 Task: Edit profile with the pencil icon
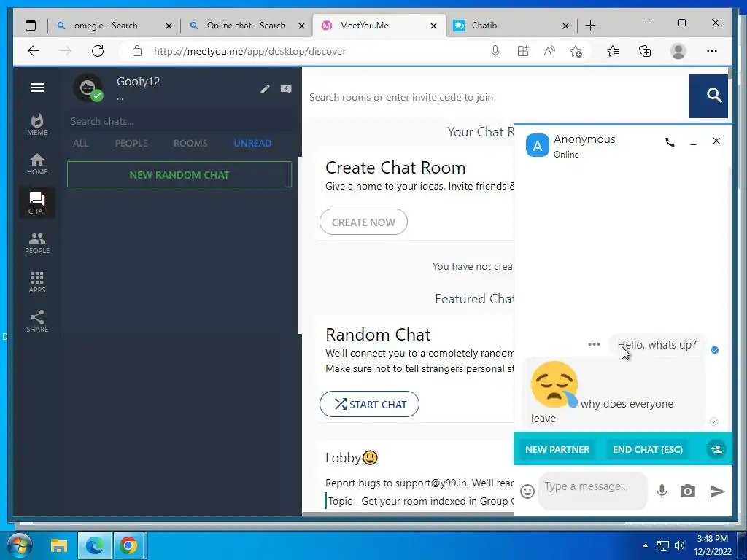coord(265,88)
